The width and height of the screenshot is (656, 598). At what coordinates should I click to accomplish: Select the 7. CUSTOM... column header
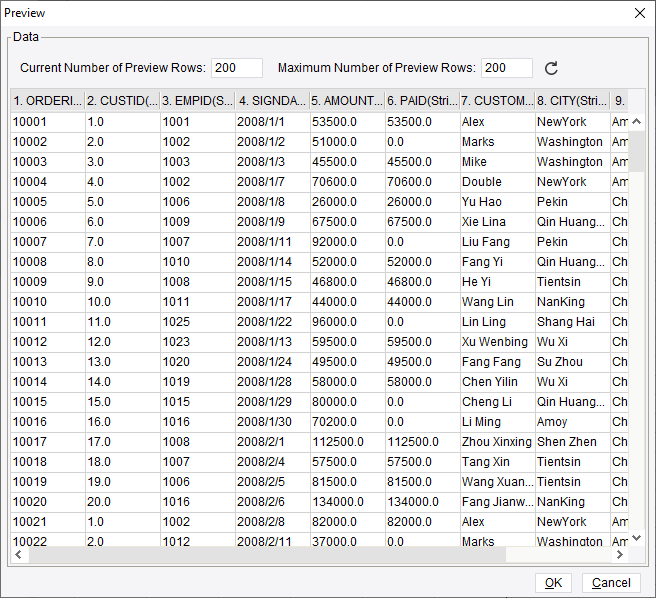pyautogui.click(x=497, y=101)
